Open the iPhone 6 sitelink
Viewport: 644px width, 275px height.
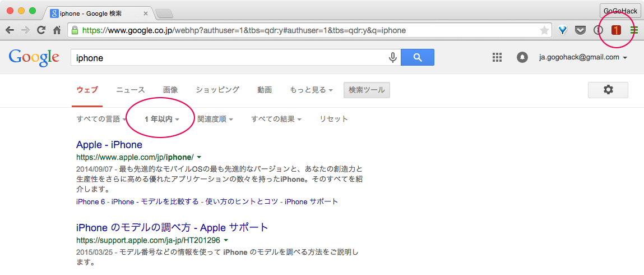tap(91, 202)
